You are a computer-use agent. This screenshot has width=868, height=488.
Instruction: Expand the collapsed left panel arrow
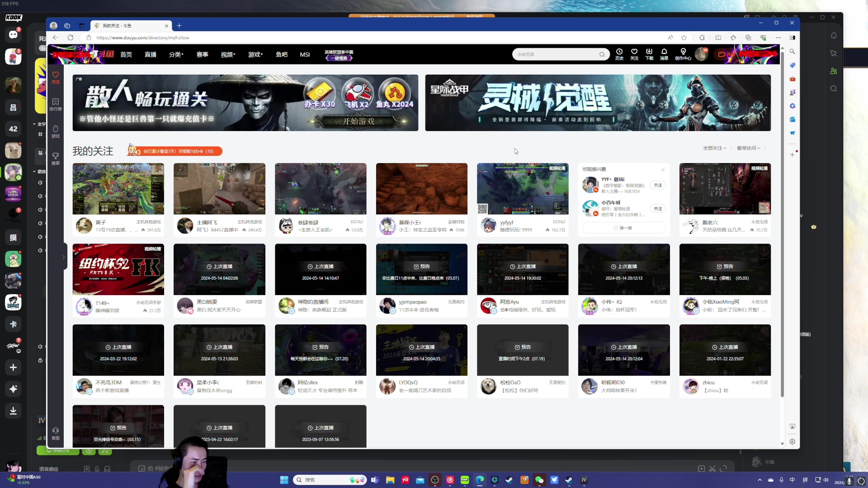pos(63,257)
